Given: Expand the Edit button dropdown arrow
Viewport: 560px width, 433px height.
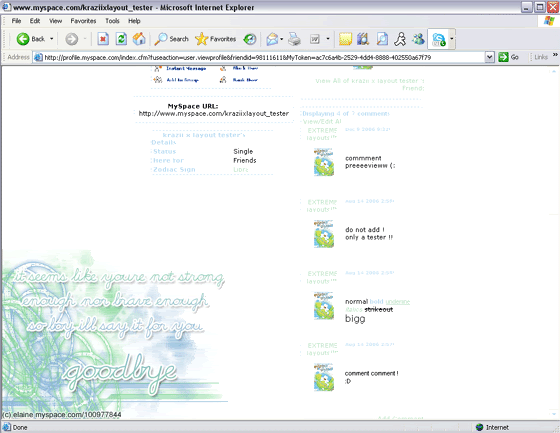Looking at the screenshot, I should tap(328, 39).
